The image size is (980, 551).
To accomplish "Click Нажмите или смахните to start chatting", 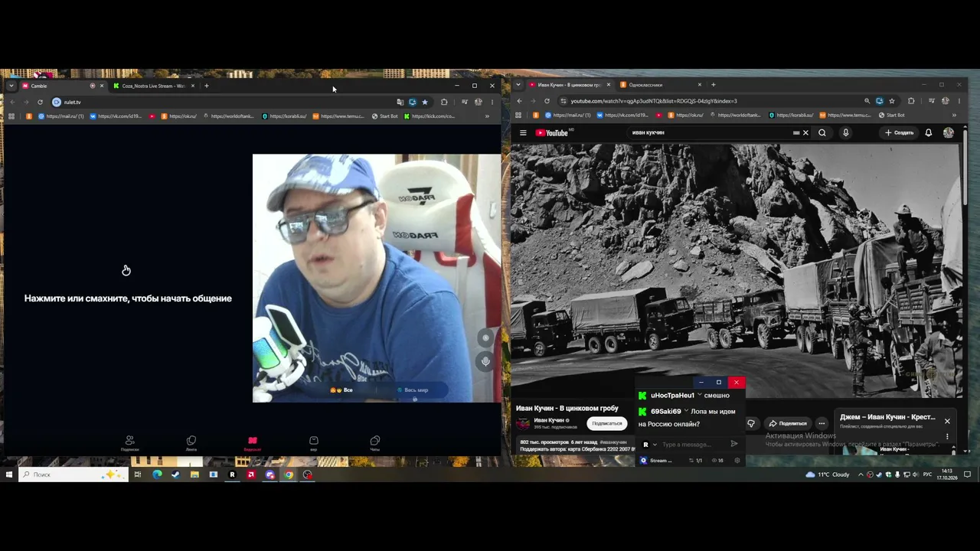I will tap(128, 298).
